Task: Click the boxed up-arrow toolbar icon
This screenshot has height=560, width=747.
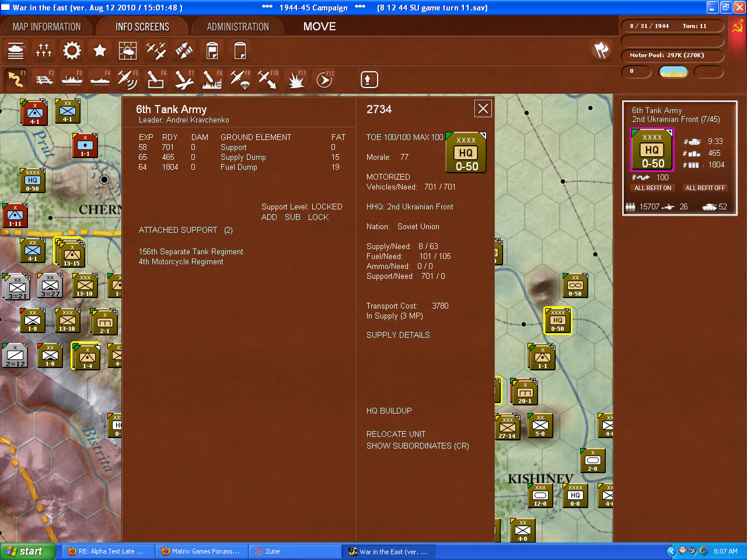Action: tap(369, 79)
